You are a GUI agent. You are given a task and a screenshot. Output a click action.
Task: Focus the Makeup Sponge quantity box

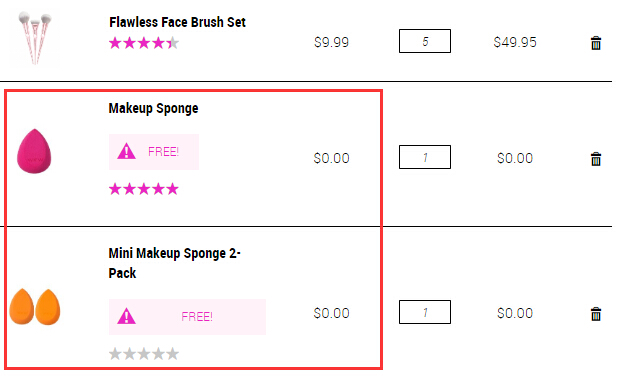pyautogui.click(x=425, y=157)
